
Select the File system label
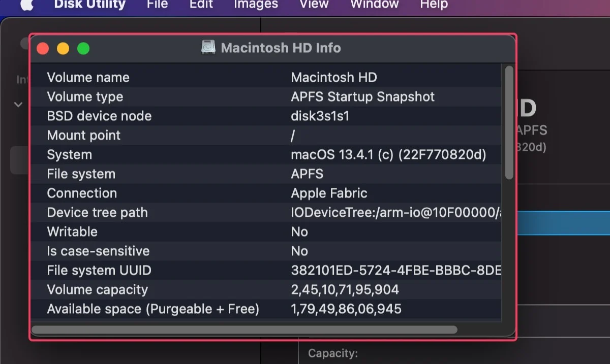click(x=81, y=174)
